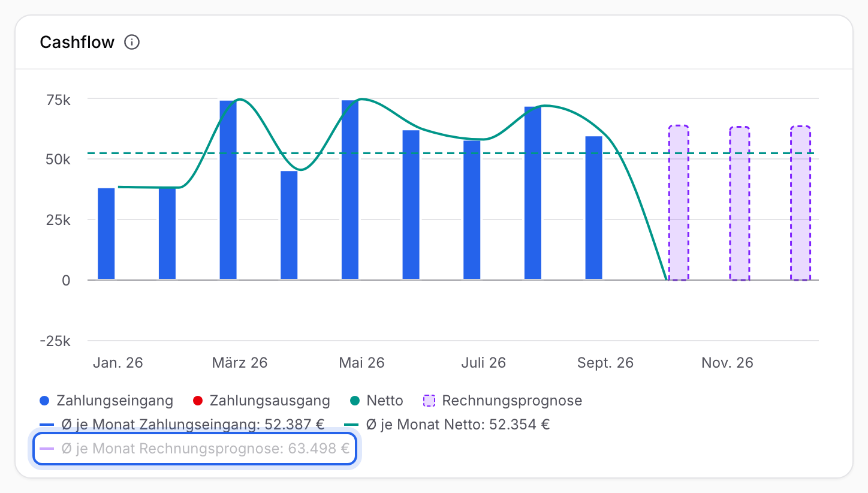Open the Cashflow info icon
The width and height of the screenshot is (868, 493).
[x=132, y=43]
